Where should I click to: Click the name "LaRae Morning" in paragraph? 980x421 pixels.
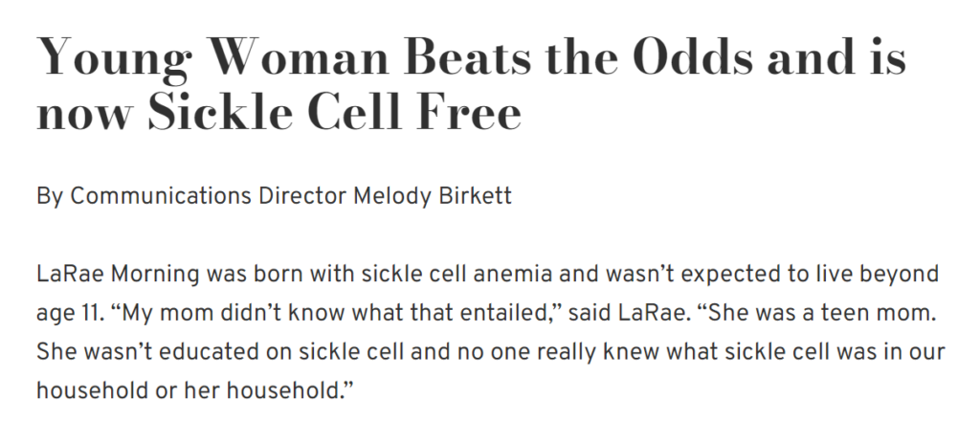point(118,275)
